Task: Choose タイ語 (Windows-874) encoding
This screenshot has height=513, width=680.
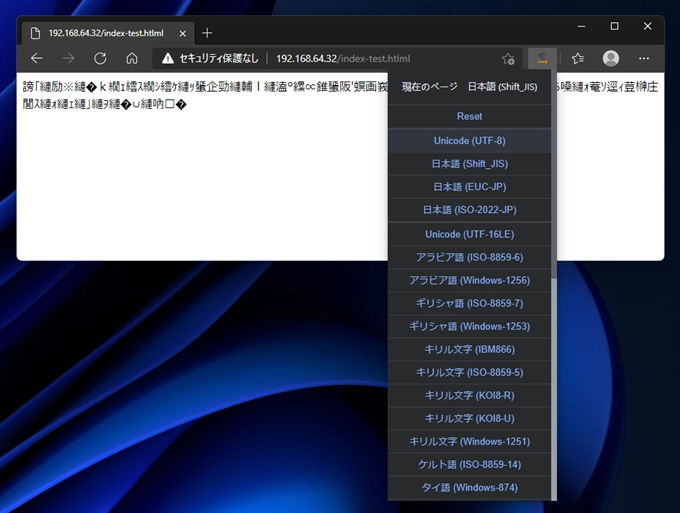Action: coord(469,487)
